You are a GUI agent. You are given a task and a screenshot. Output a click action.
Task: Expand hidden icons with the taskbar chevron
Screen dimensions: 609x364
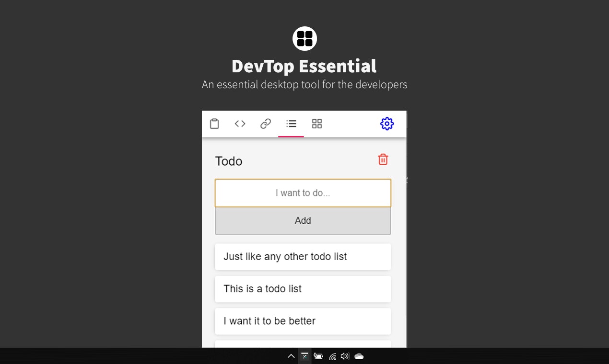291,356
